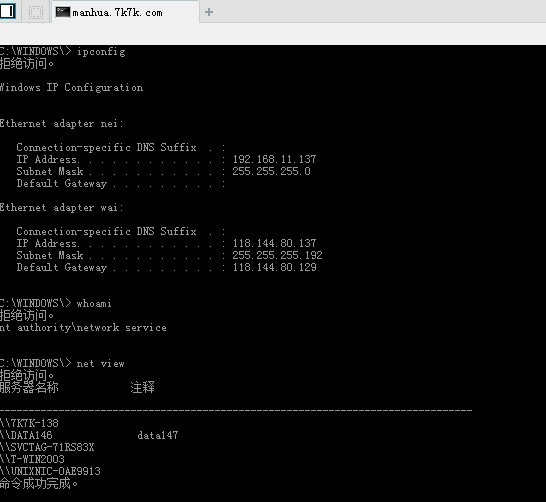The height and width of the screenshot is (502, 546).
Task: Click the 'ipconfig' command text
Action: pos(101,52)
